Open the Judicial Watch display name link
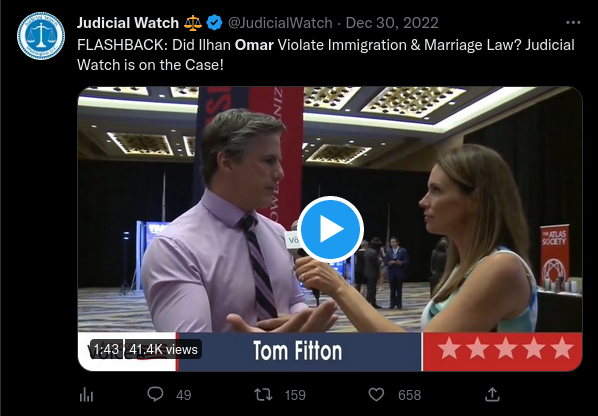The image size is (598, 416). click(128, 23)
